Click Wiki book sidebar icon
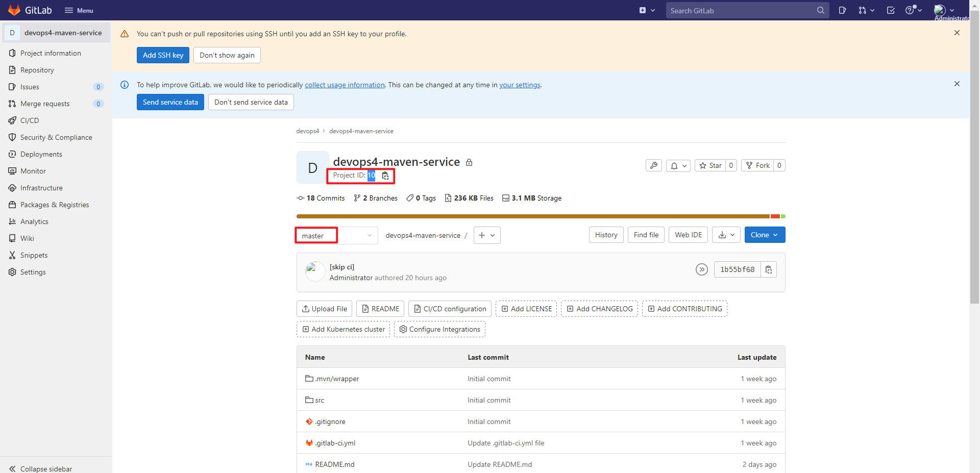980x473 pixels. coord(12,238)
